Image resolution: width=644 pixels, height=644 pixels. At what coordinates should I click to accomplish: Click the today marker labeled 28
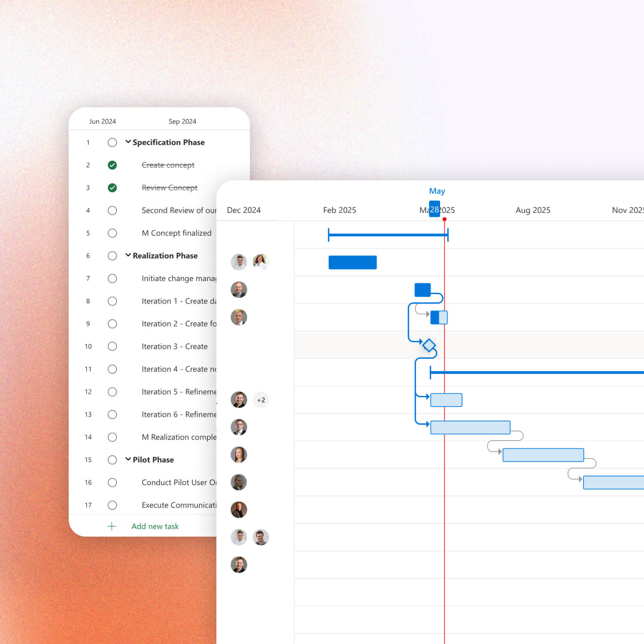point(434,209)
